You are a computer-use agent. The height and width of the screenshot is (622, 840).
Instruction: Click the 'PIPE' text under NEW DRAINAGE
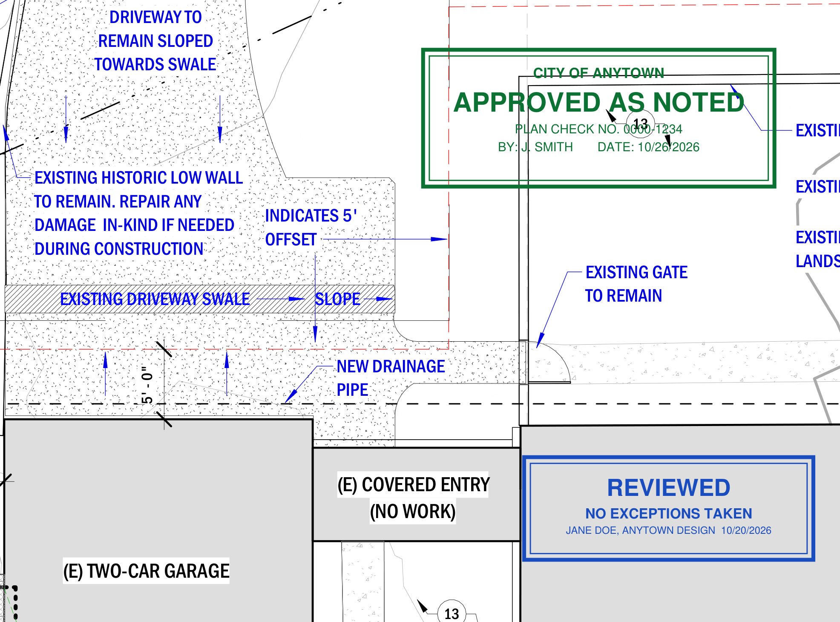(352, 390)
